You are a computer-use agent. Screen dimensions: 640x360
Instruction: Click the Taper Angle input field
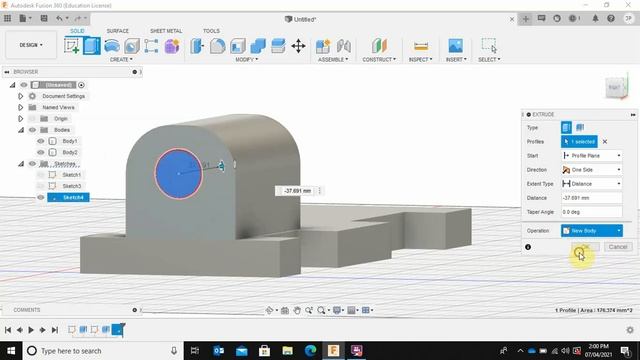pyautogui.click(x=592, y=212)
